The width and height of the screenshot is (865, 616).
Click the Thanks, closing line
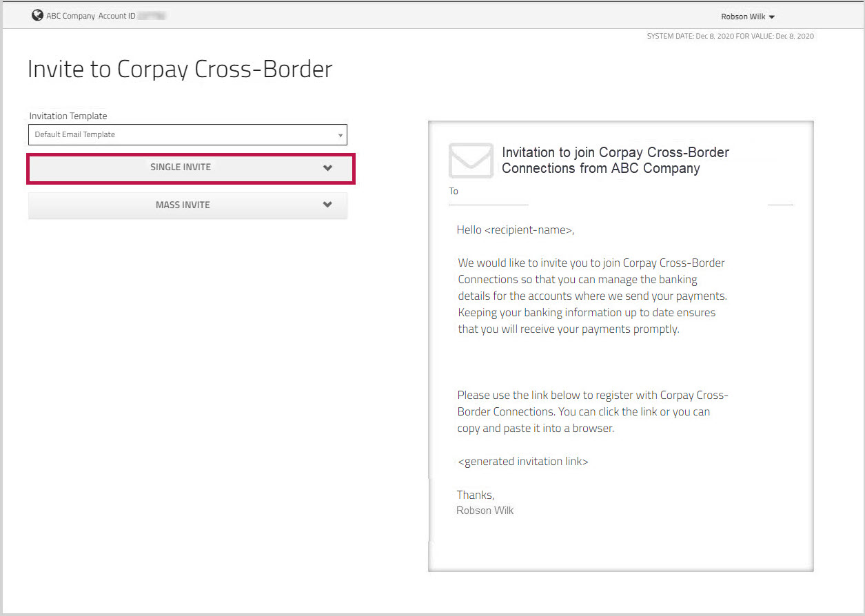tap(476, 495)
